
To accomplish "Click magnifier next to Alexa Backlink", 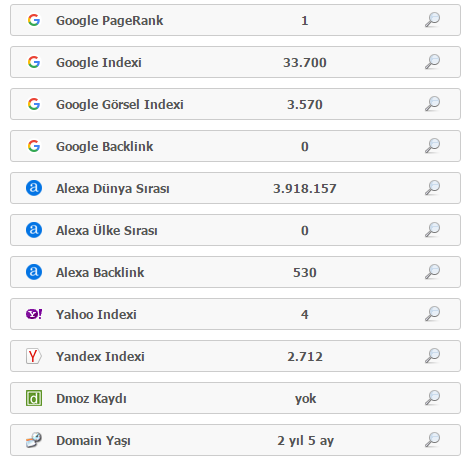I will (432, 272).
